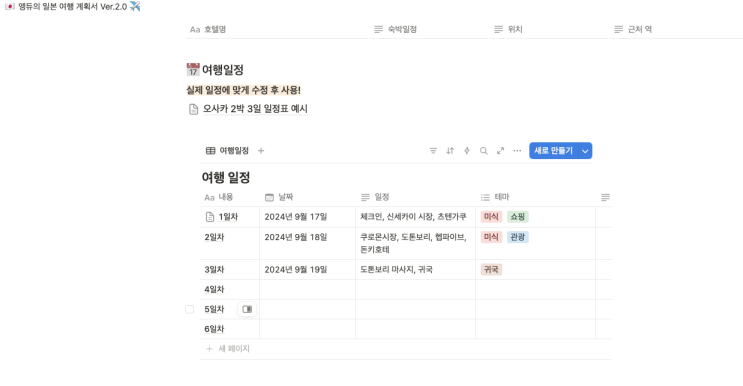Screen dimensions: 743x386
Task: Click the empty 테마 cell in 6일차 row
Action: 535,329
